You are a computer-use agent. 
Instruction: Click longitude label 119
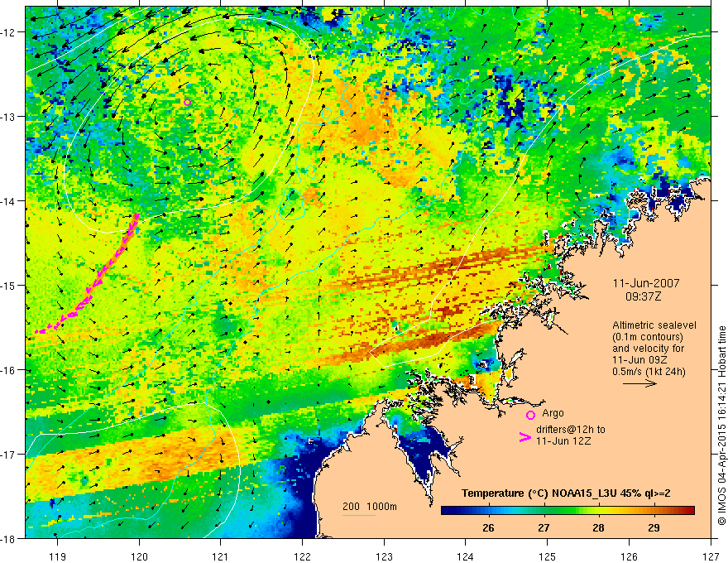click(58, 556)
